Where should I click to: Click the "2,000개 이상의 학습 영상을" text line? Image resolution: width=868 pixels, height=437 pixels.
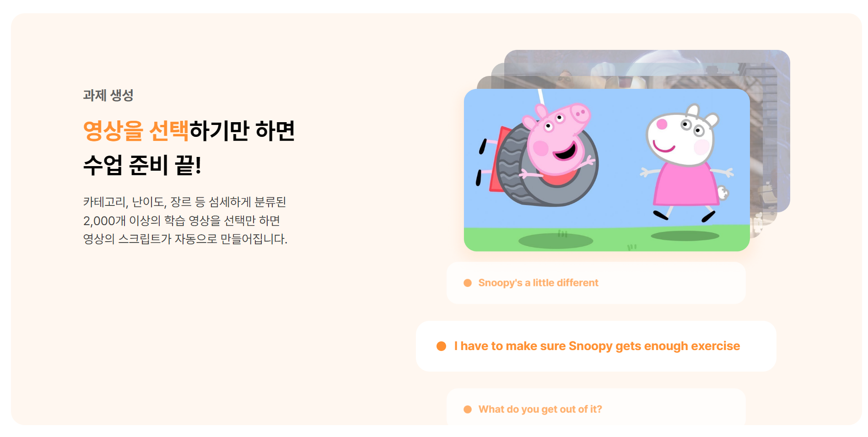182,221
